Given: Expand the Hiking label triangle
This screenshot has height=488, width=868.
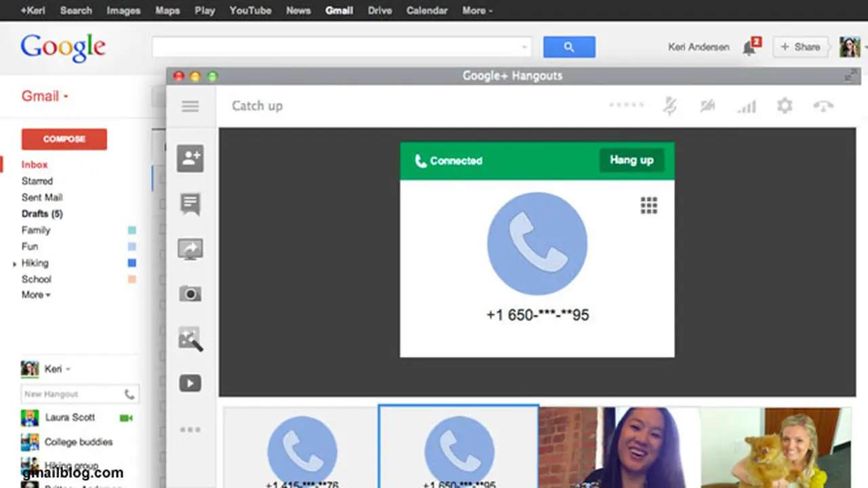Looking at the screenshot, I should coord(14,263).
